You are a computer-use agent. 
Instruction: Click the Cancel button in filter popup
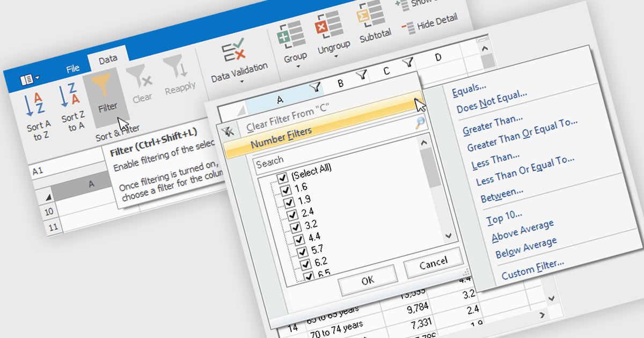(x=433, y=262)
